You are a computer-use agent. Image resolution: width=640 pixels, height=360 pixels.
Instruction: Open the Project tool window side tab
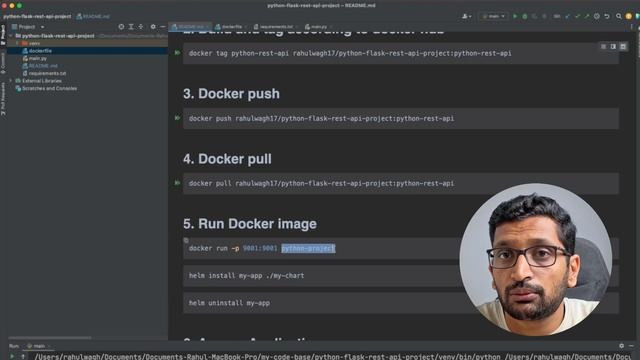3,34
